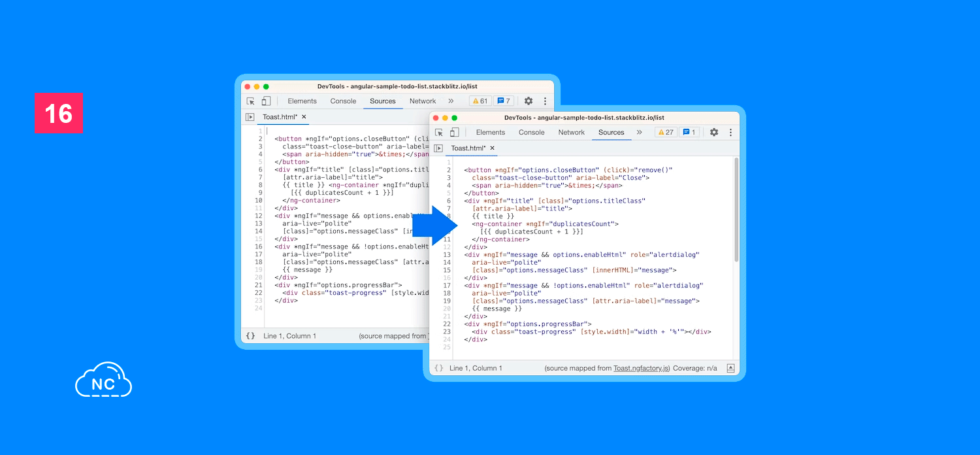This screenshot has height=455, width=980.
Task: Click line number 6 in back editor gutter
Action: click(x=259, y=170)
